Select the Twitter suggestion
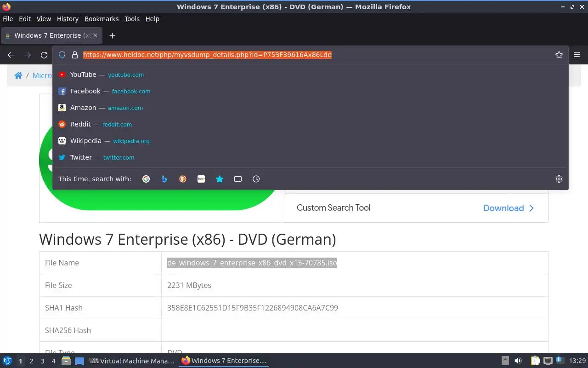588x368 pixels. [311, 157]
